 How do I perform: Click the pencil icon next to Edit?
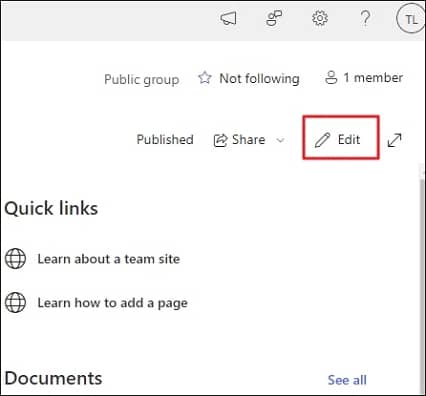tap(322, 140)
